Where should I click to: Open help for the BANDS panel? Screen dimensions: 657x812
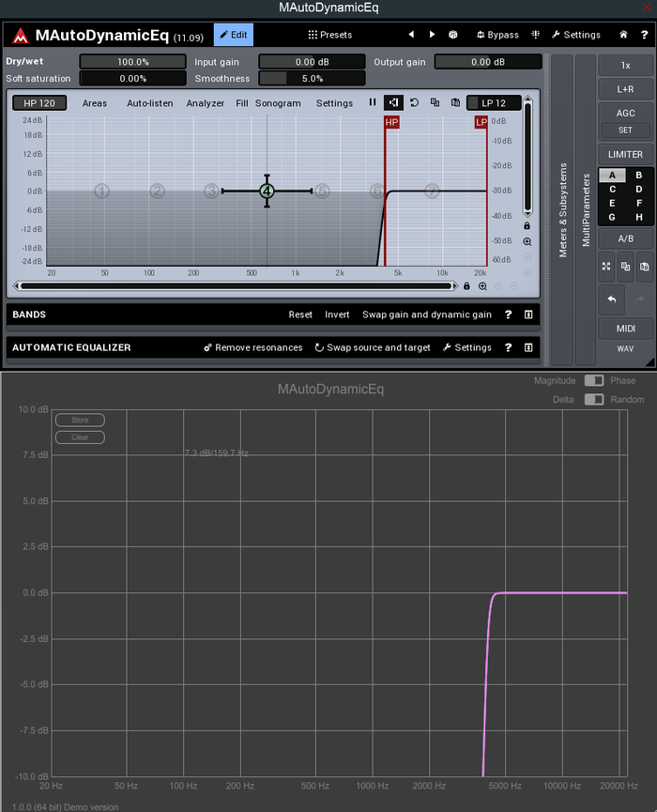[x=508, y=314]
